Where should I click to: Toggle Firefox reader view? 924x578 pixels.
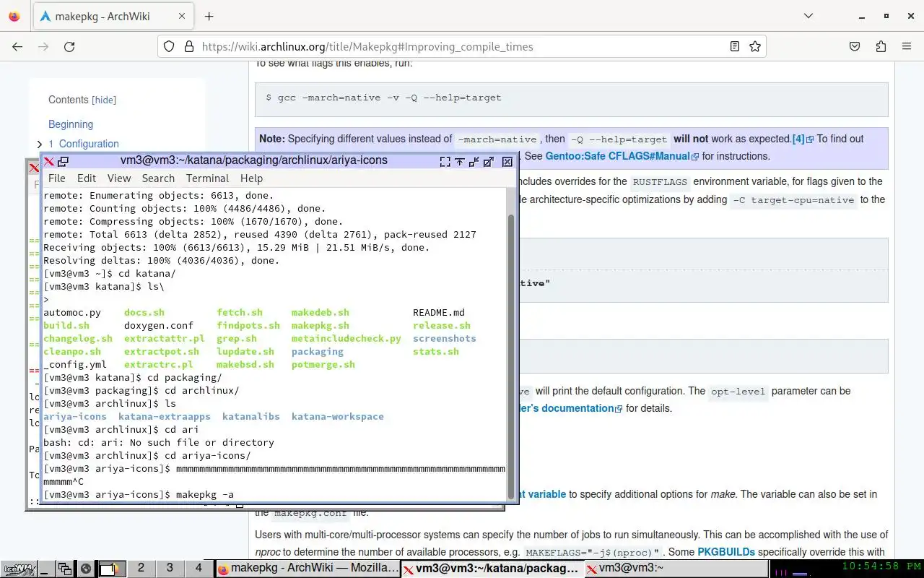click(x=735, y=46)
